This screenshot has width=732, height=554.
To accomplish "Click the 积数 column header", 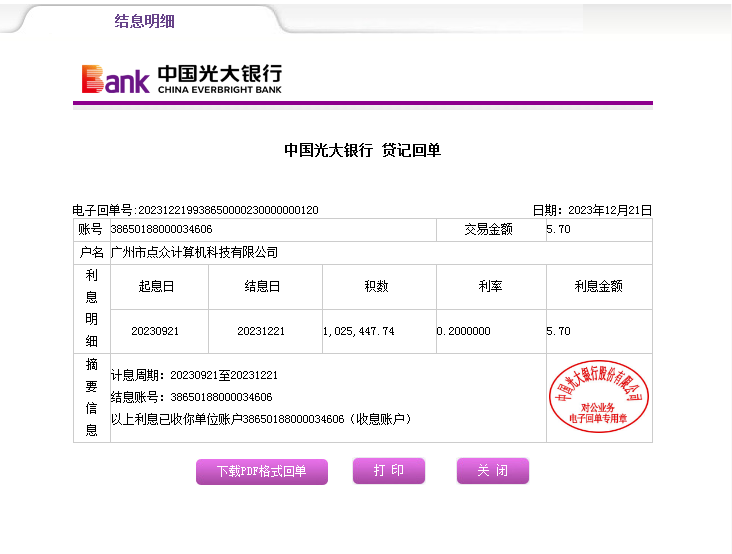I will (x=376, y=286).
